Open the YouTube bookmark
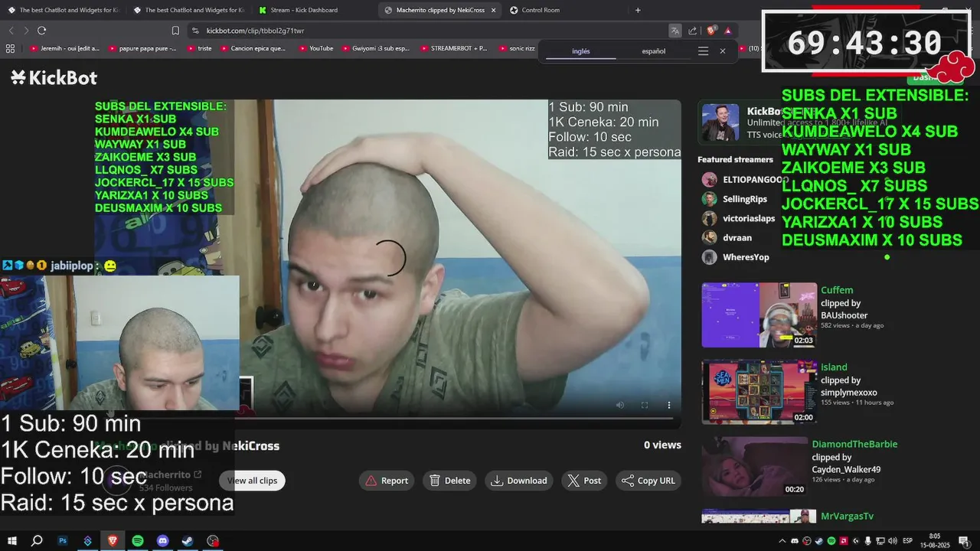Image resolution: width=980 pixels, height=551 pixels. click(315, 48)
